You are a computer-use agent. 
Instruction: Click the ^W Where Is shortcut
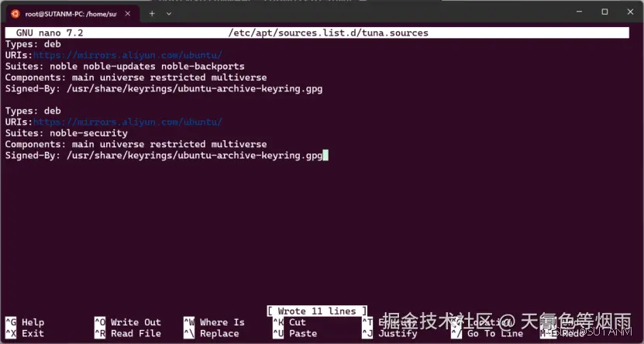point(214,322)
